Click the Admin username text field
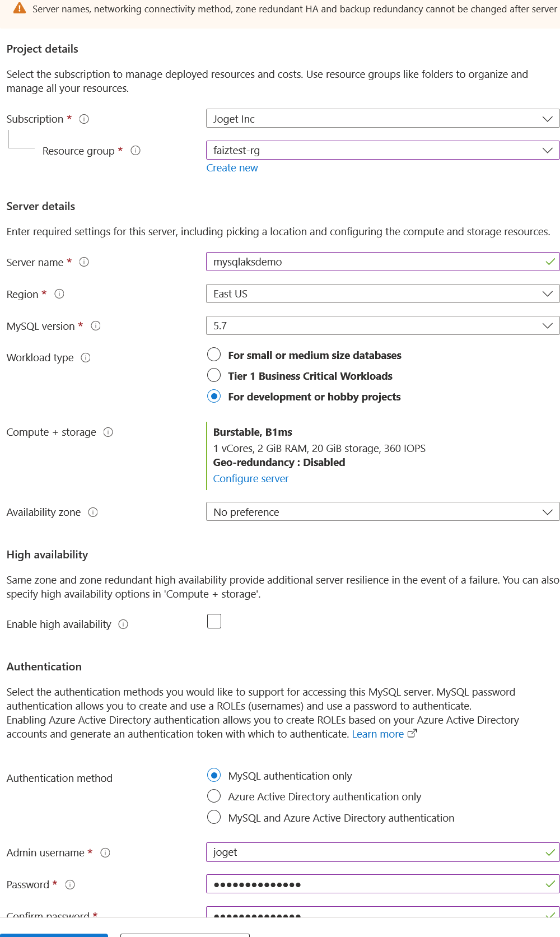This screenshot has height=937, width=560. tap(375, 852)
